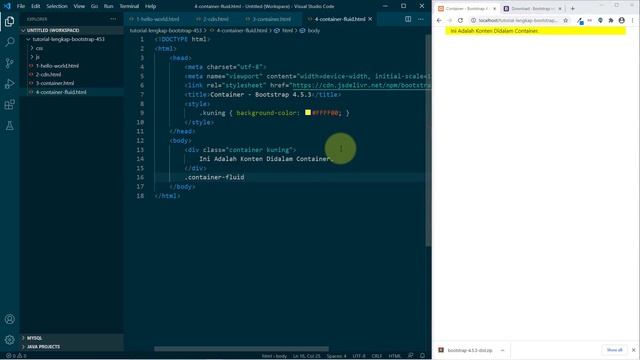The image size is (640, 360).
Task: Open editor more actions ellipsis
Action: coord(421,19)
